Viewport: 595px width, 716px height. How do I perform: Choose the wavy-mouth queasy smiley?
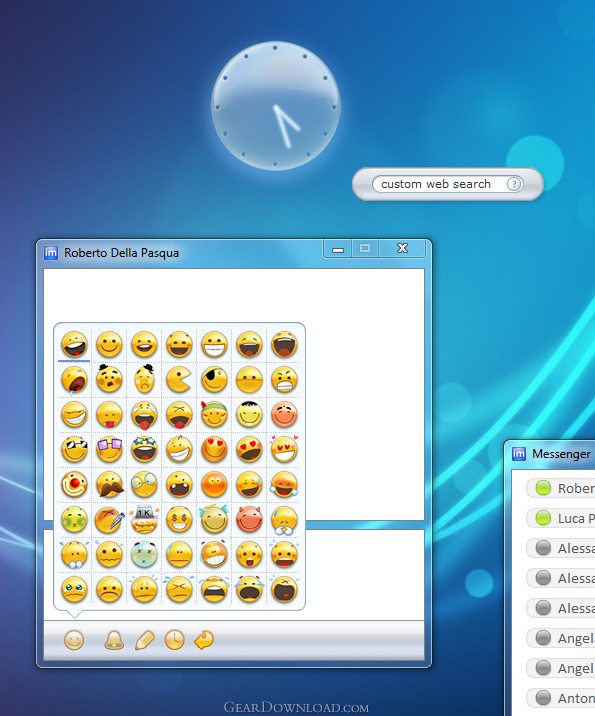(x=109, y=554)
